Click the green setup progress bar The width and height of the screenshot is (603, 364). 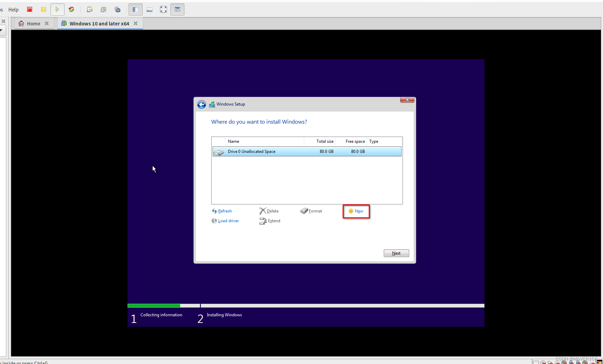[x=154, y=306]
